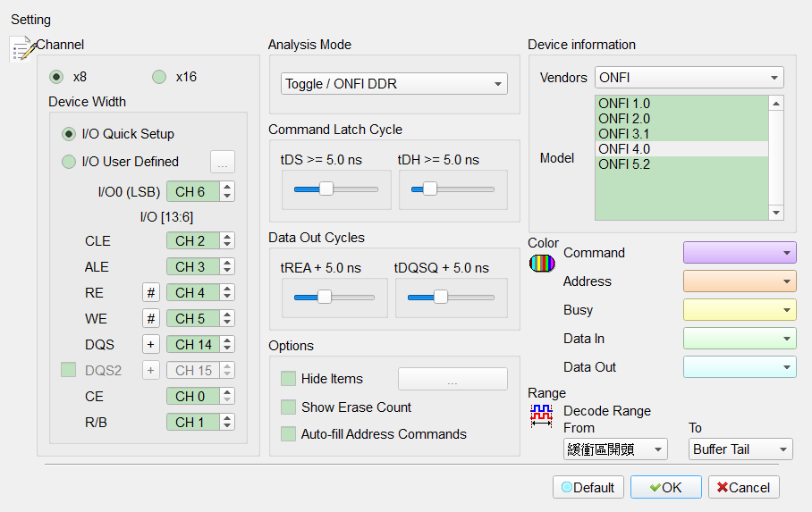Click the Color rainbow palette icon
The height and width of the screenshot is (512, 812).
point(542,264)
